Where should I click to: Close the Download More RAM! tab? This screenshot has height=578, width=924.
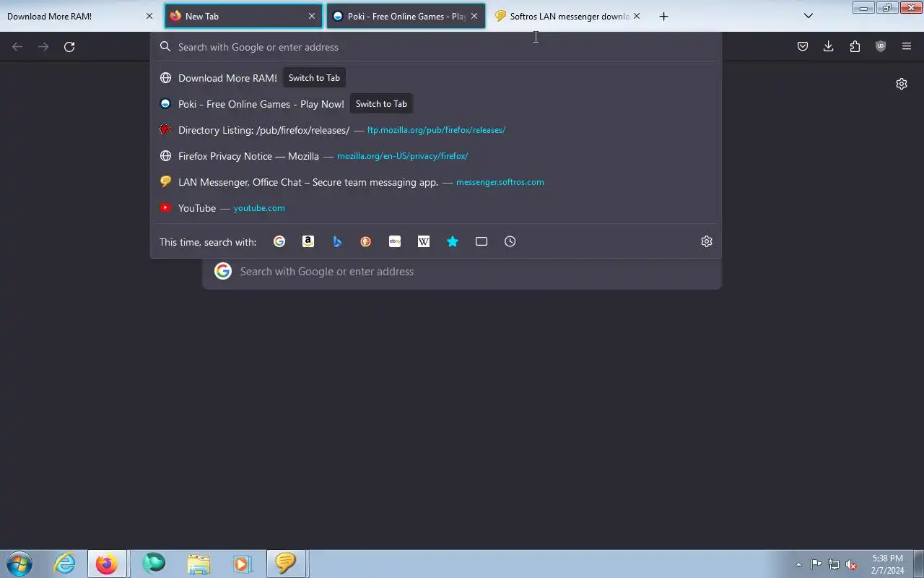pos(149,16)
